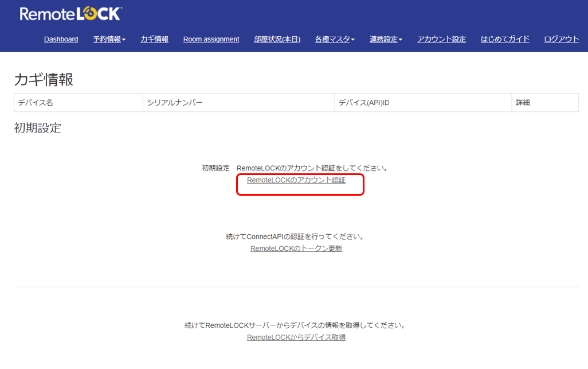Click the 初期設定 section heading
588x369 pixels.
[x=37, y=128]
